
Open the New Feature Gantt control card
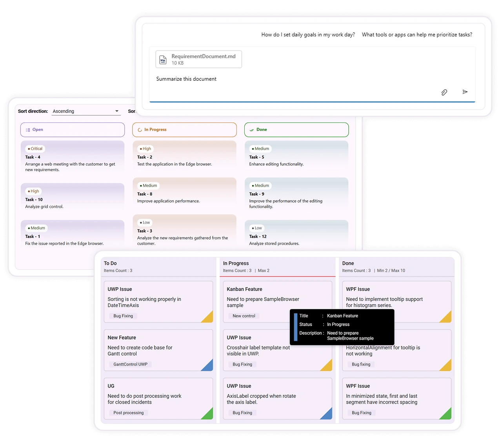pyautogui.click(x=158, y=350)
